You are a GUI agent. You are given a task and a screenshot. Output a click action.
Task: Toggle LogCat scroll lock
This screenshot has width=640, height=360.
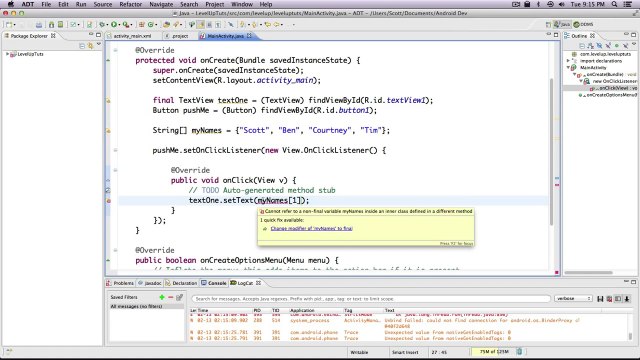coord(627,299)
